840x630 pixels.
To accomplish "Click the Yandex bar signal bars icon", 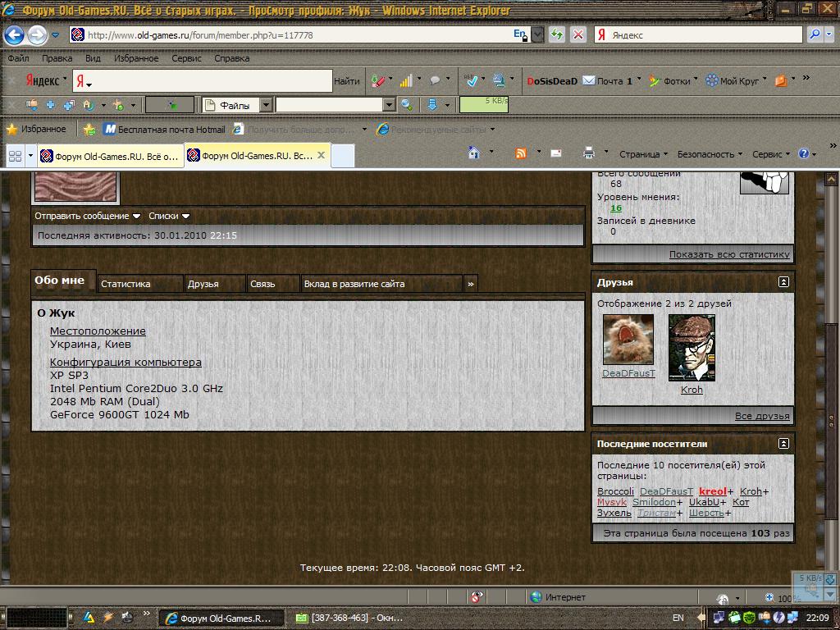I will coord(406,81).
